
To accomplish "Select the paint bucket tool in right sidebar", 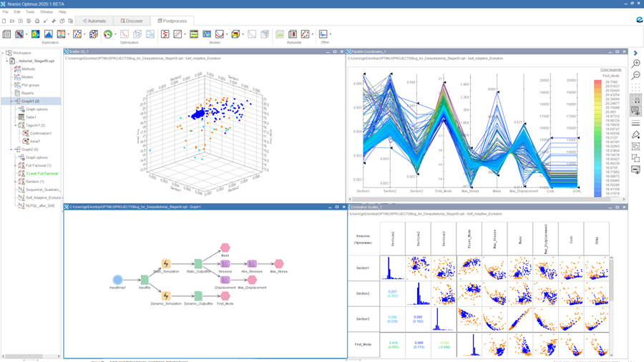I will 635,134.
